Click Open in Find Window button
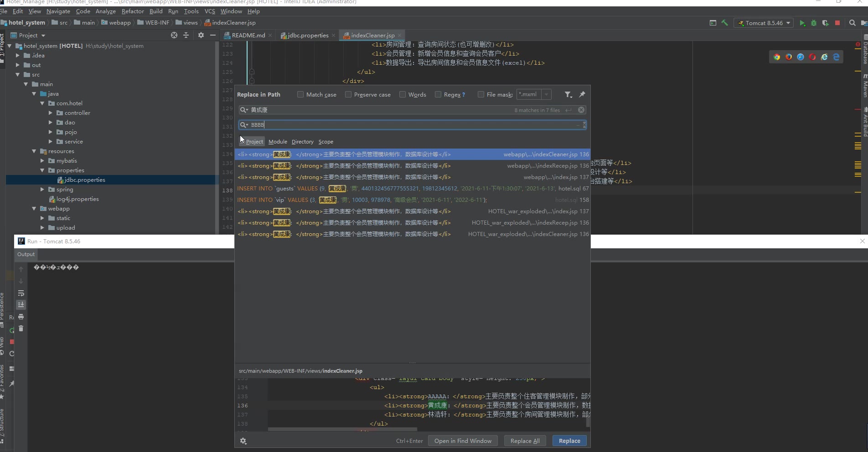This screenshot has width=868, height=452. click(x=463, y=441)
